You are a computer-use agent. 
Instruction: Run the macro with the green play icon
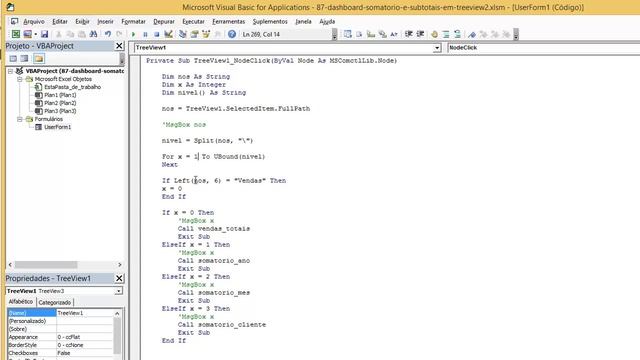(133, 34)
